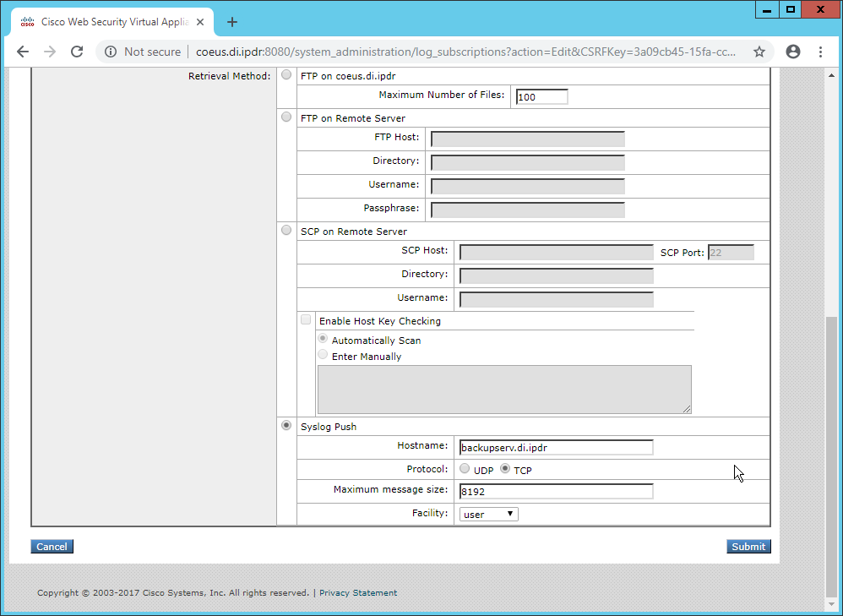The height and width of the screenshot is (616, 843).
Task: Click the FTP Host input field
Action: click(x=528, y=139)
